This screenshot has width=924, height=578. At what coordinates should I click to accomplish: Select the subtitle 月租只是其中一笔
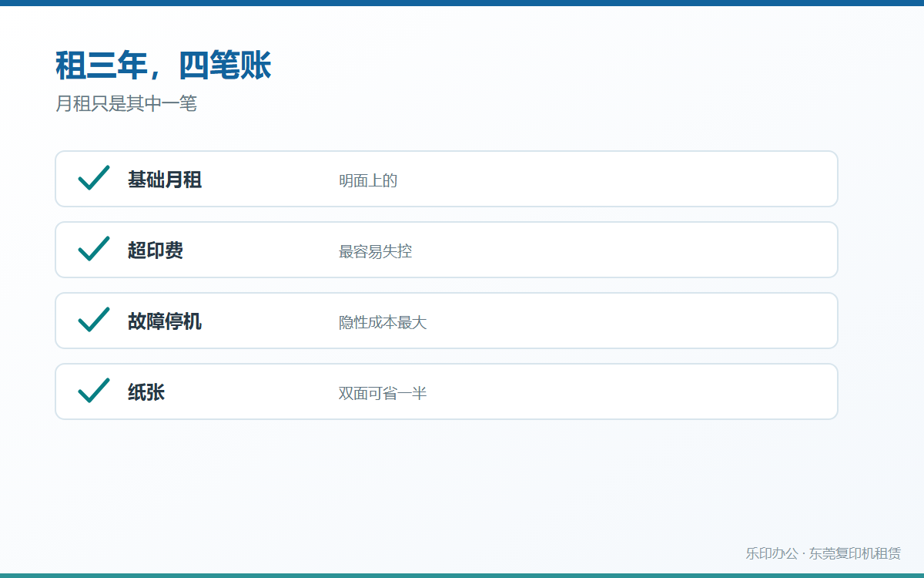click(x=126, y=103)
